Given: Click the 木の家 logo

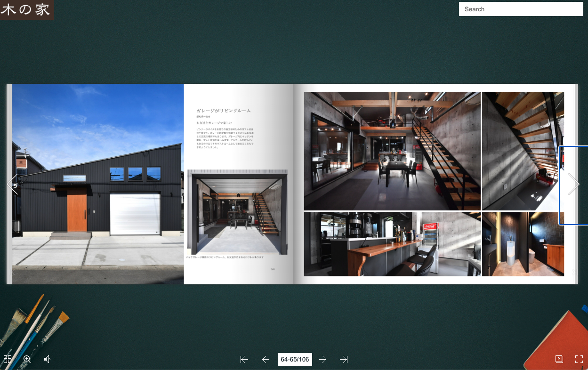Looking at the screenshot, I should pos(27,9).
